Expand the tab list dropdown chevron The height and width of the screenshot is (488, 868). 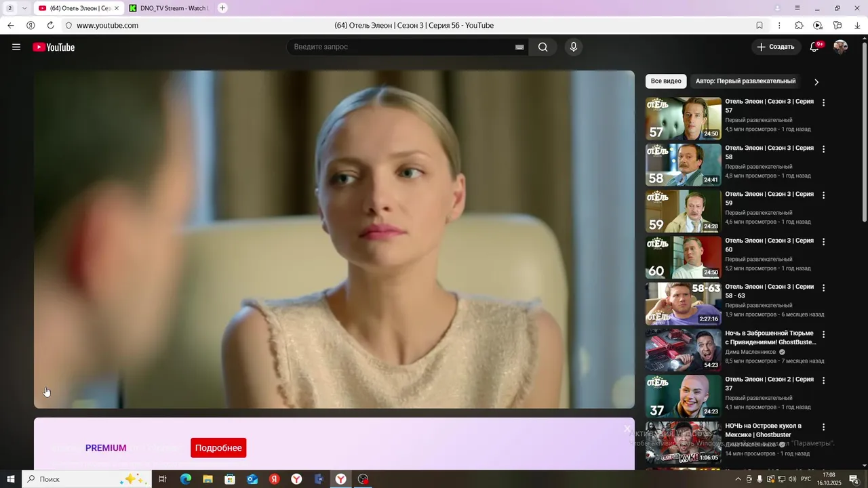pyautogui.click(x=24, y=8)
